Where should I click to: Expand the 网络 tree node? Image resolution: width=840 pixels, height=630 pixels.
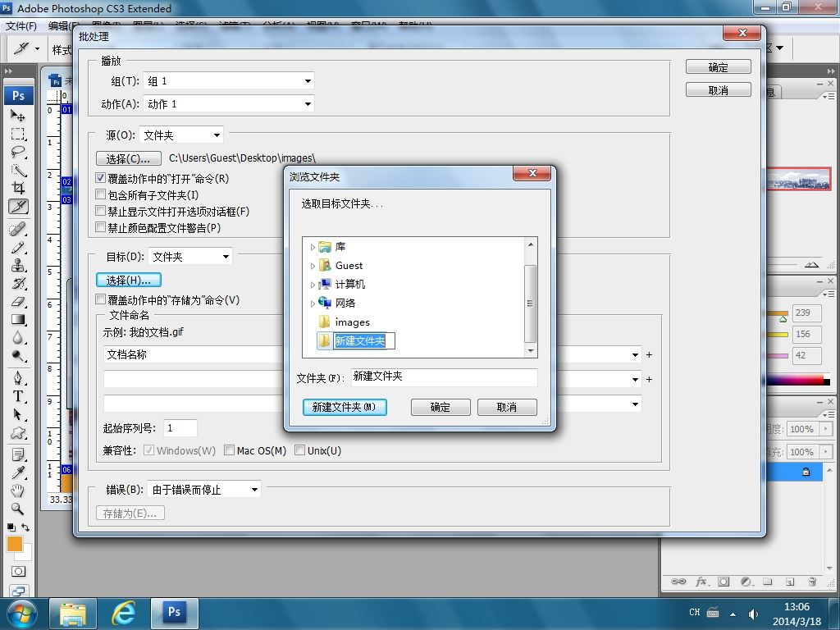[x=313, y=304]
